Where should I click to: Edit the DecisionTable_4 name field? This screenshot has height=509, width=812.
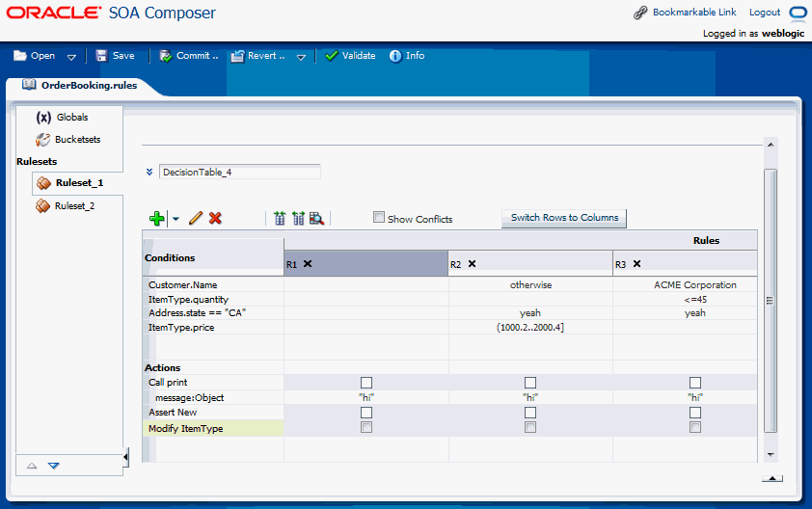240,172
